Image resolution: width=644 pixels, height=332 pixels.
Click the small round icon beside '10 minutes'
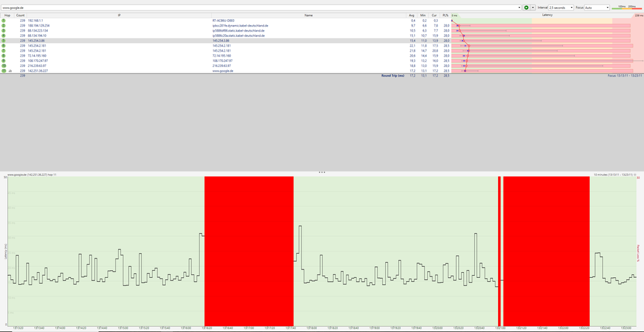click(x=635, y=175)
